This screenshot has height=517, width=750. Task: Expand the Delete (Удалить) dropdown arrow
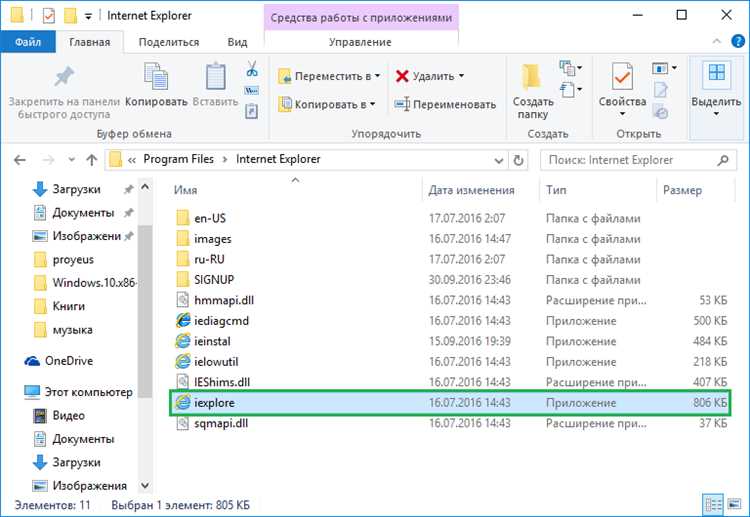click(462, 76)
